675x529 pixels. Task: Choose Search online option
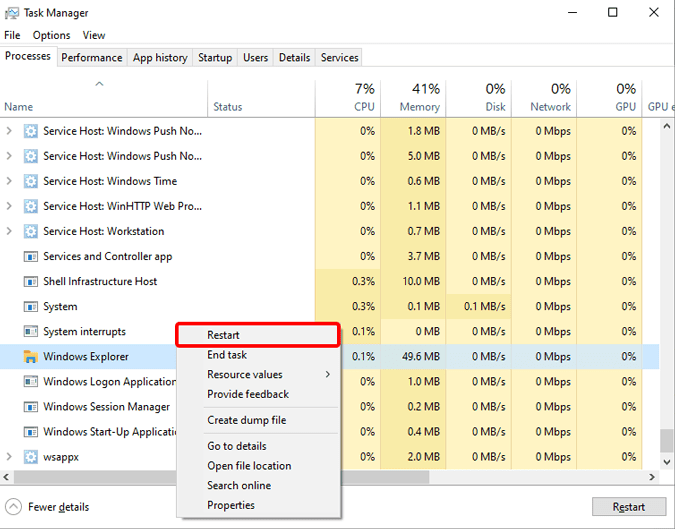pyautogui.click(x=258, y=486)
